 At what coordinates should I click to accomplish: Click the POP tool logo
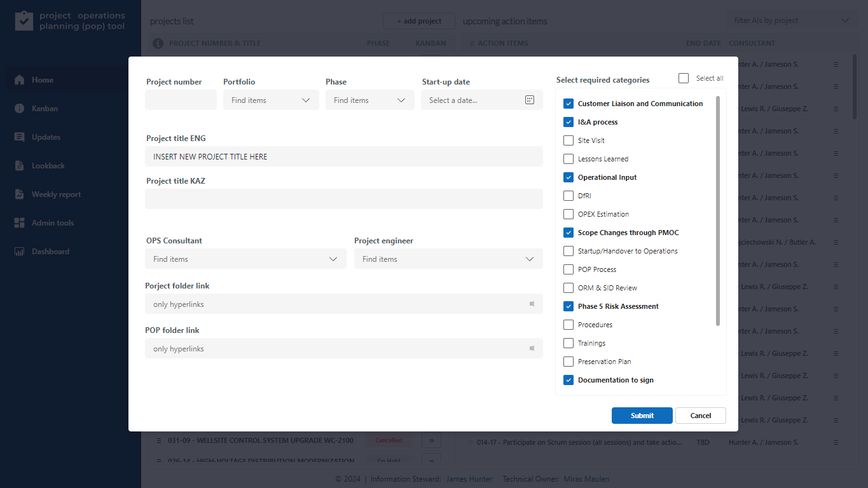pos(25,20)
